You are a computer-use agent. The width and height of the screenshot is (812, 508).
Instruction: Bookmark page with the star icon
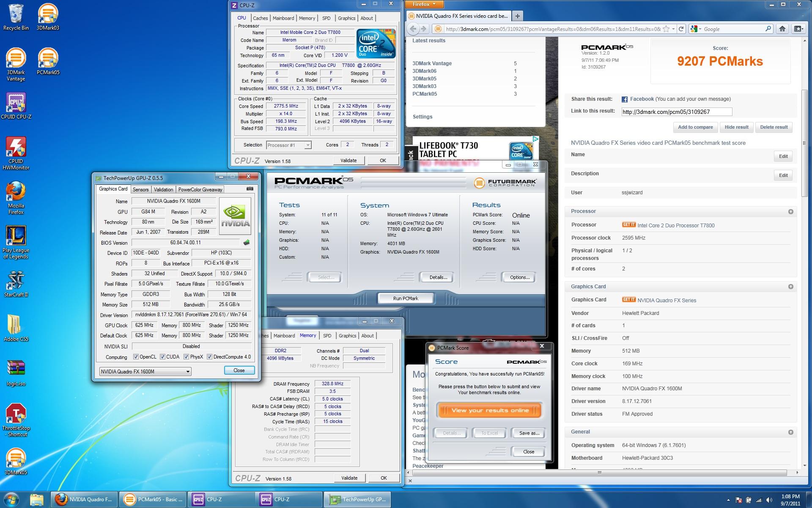(666, 29)
